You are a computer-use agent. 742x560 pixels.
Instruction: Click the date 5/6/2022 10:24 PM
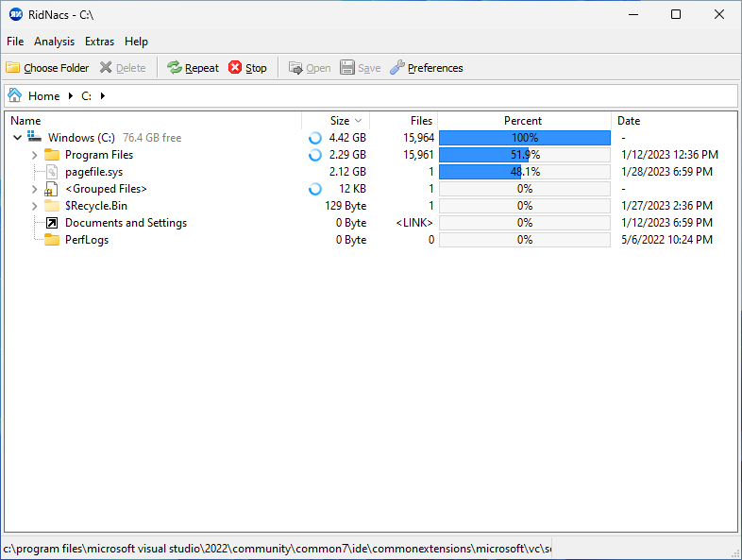point(666,240)
